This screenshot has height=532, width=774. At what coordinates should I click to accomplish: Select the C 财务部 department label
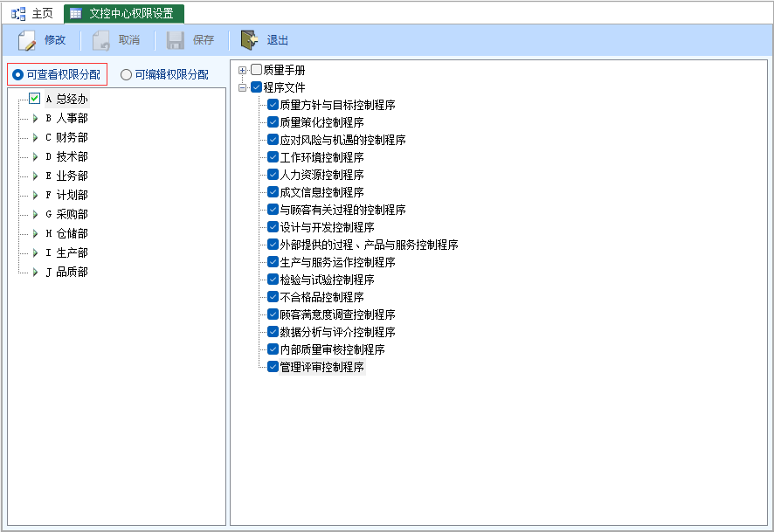pyautogui.click(x=66, y=137)
